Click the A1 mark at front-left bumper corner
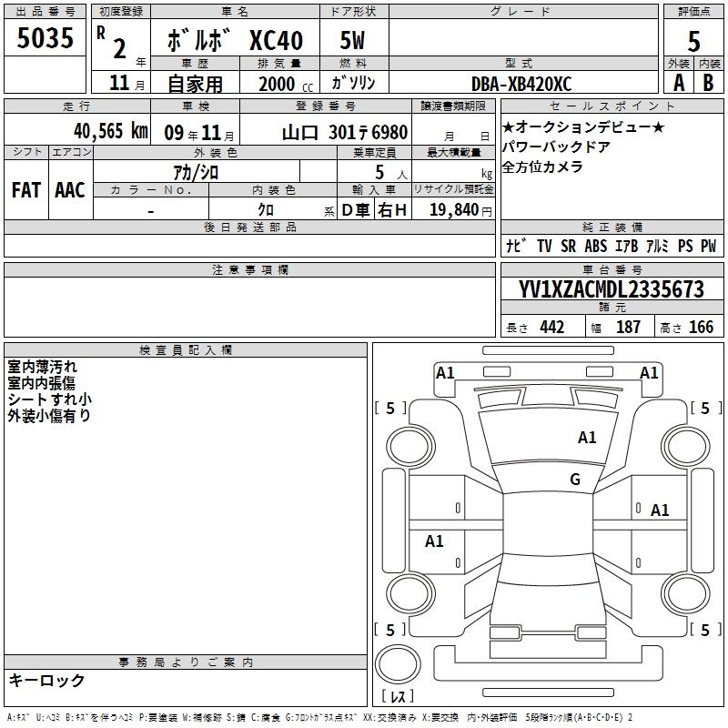Viewport: 728px width, 728px height. coord(445,372)
